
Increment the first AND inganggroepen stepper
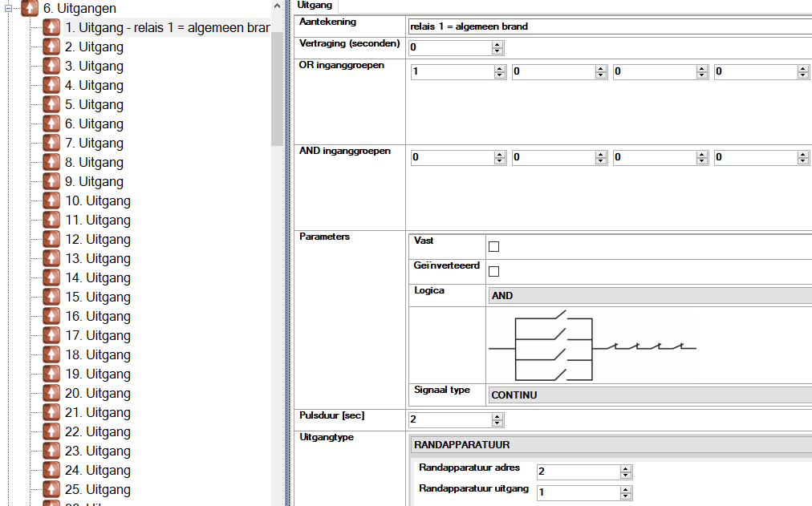[500, 154]
